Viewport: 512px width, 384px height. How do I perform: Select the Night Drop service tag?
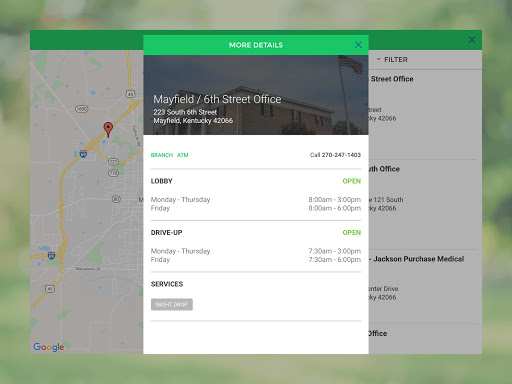click(172, 304)
